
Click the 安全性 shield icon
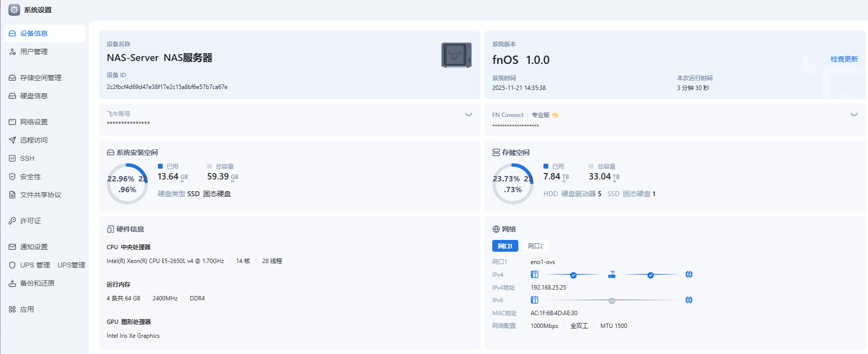click(12, 177)
